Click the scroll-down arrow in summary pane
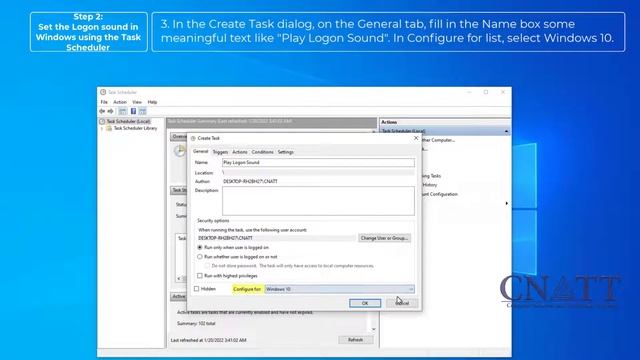Screen dimensions: 640x360 (373, 329)
